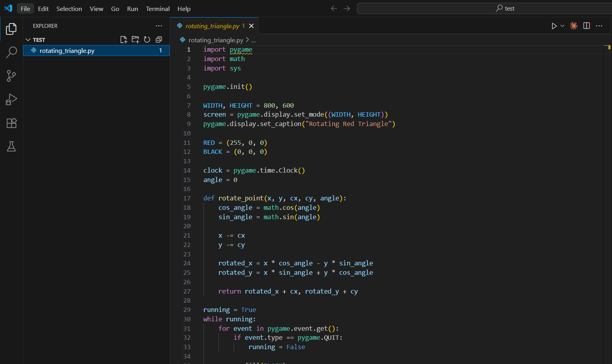The height and width of the screenshot is (364, 612).
Task: Split the editor to the right
Action: [x=587, y=26]
